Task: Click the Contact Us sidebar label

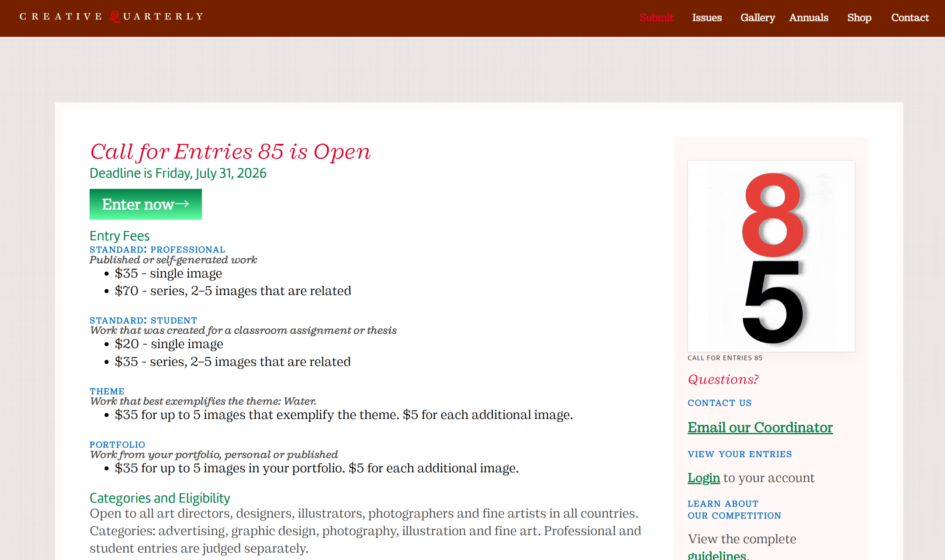Action: (x=719, y=403)
